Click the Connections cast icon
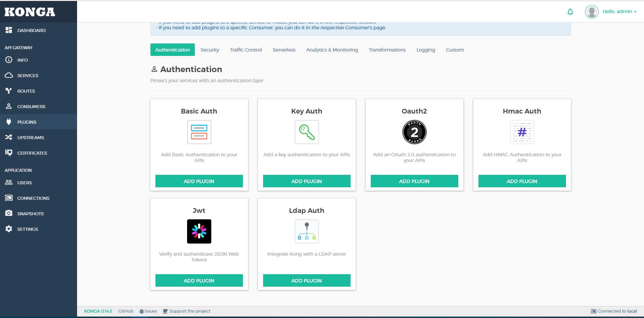644x318 pixels. (9, 198)
